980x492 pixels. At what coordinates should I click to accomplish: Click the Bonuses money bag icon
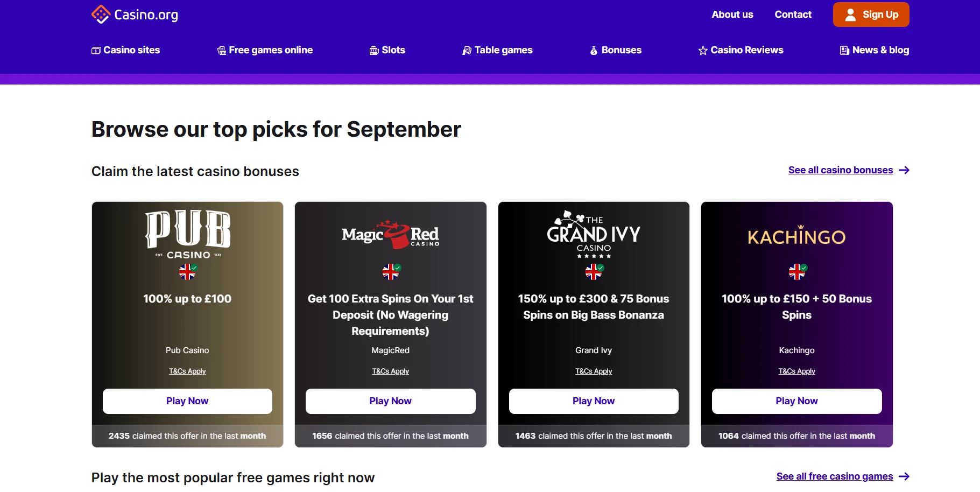pyautogui.click(x=594, y=51)
